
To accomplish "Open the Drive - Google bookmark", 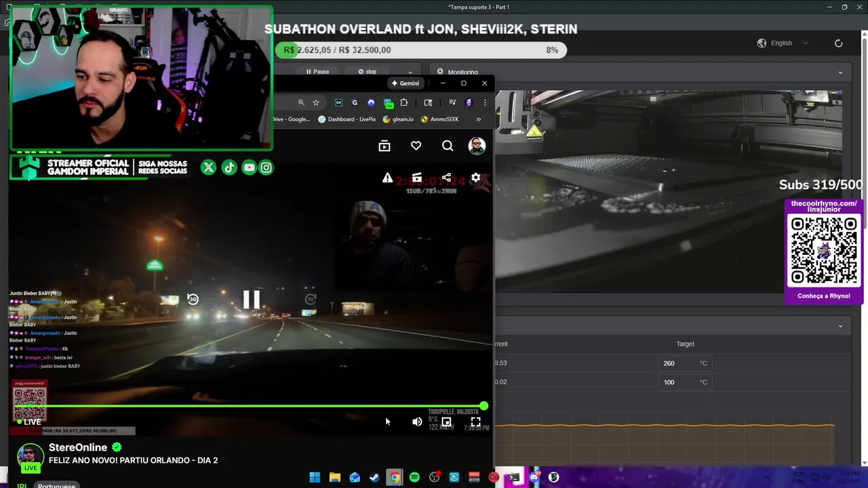I will (291, 119).
